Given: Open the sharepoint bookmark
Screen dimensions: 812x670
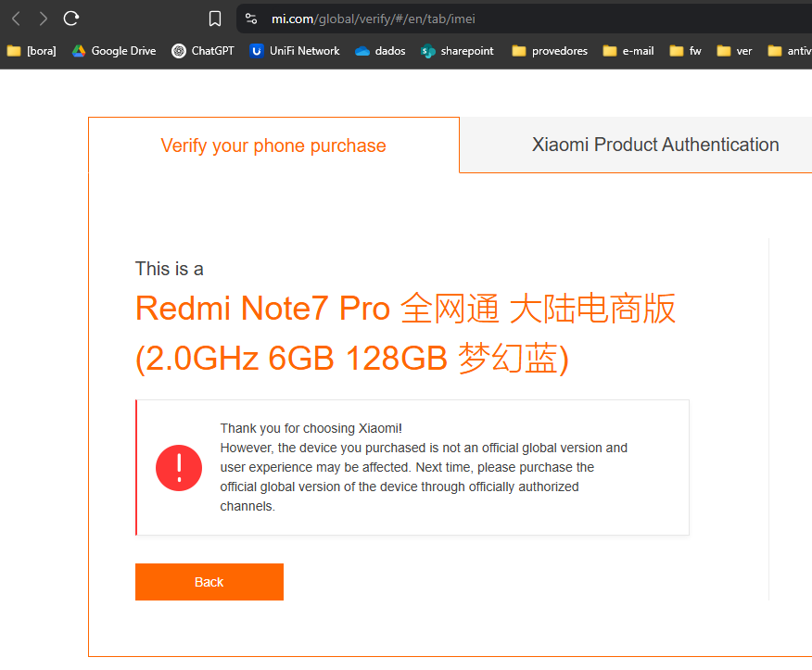Looking at the screenshot, I should [x=457, y=51].
